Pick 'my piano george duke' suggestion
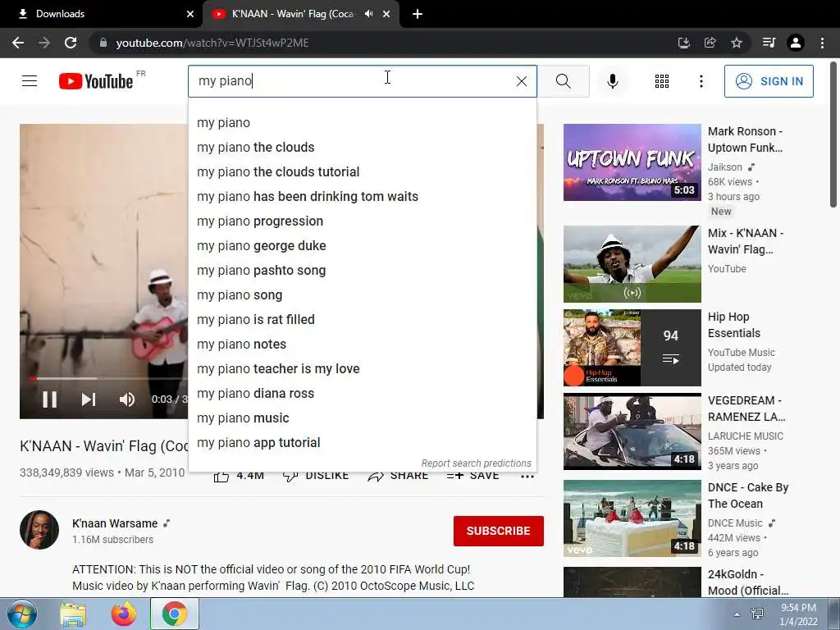 (362, 246)
